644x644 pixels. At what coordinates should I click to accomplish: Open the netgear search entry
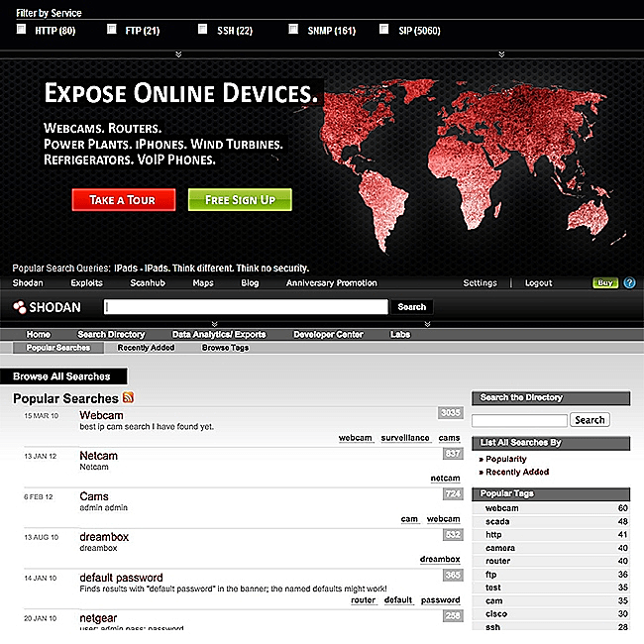pyautogui.click(x=98, y=617)
